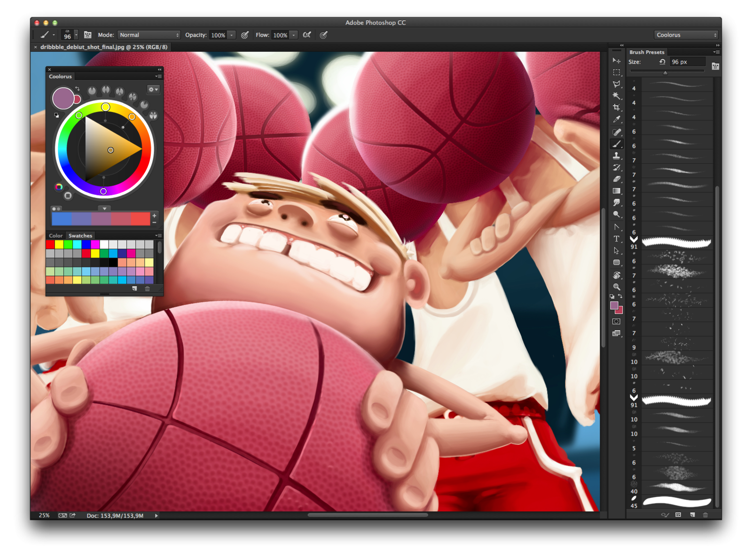Select the Brush Presets tab
Image resolution: width=752 pixels, height=560 pixels.
[x=647, y=52]
